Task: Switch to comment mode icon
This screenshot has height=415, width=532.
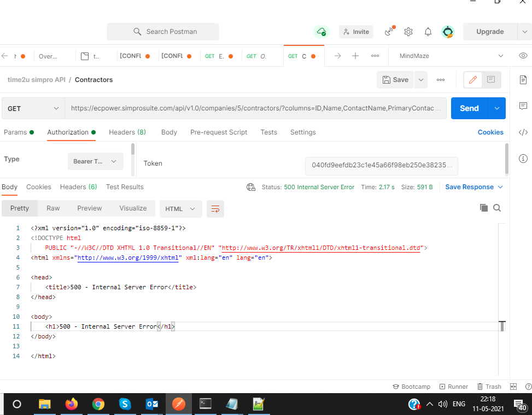Action: (x=491, y=80)
